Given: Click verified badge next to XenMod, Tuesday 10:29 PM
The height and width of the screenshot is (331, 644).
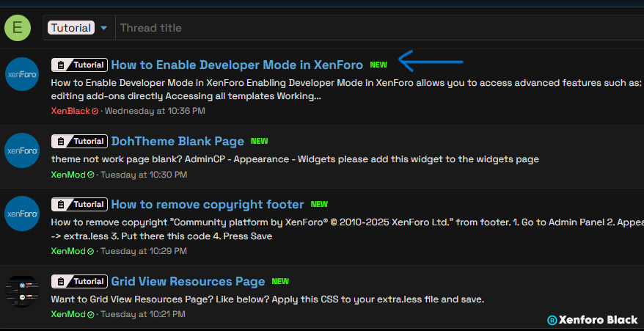Looking at the screenshot, I should [91, 251].
